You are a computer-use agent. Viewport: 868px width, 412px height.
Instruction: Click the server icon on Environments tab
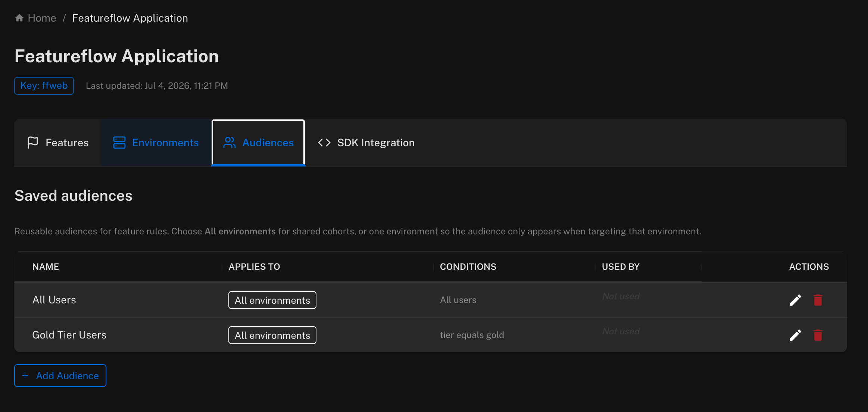click(119, 143)
